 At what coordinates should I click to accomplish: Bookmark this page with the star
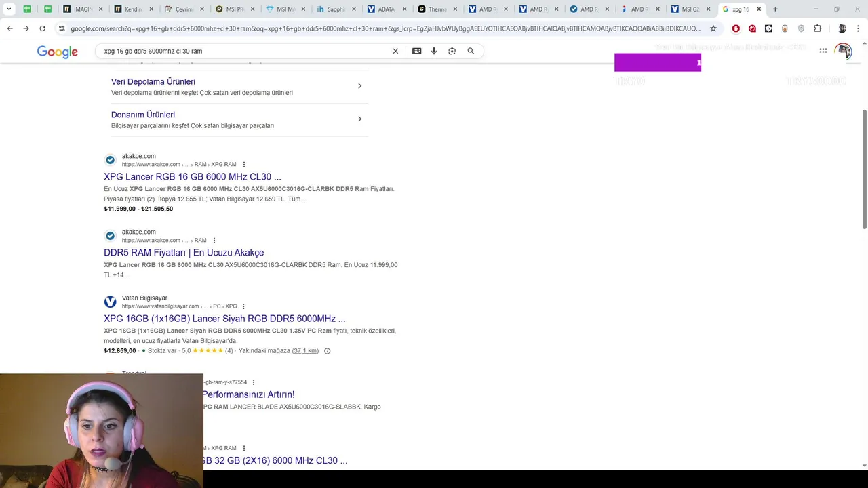click(x=713, y=28)
